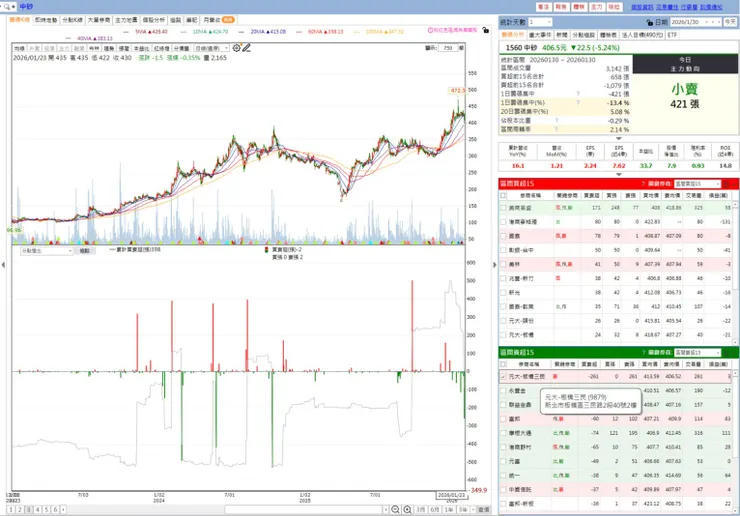Click the 今天 button
This screenshot has height=516, width=740.
tap(730, 22)
